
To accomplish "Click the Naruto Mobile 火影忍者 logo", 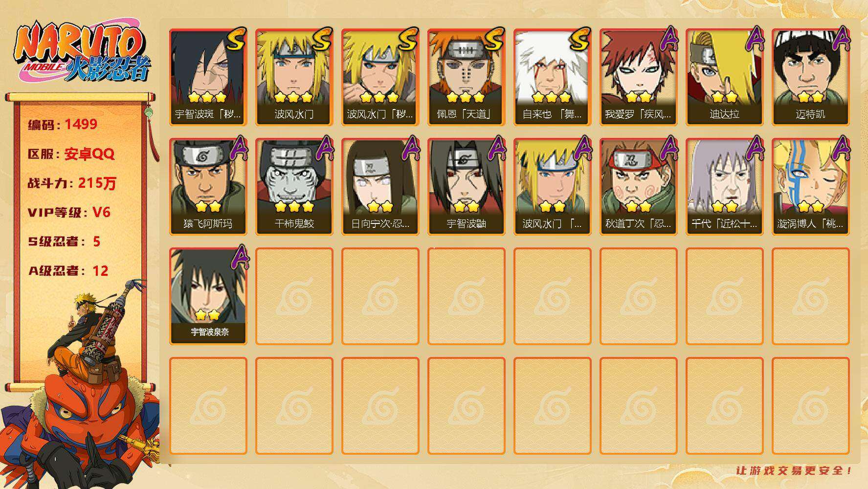I will tap(82, 52).
